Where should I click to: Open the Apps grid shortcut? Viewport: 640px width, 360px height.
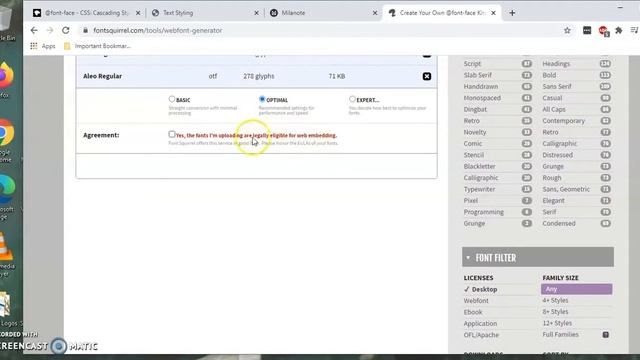[42, 46]
